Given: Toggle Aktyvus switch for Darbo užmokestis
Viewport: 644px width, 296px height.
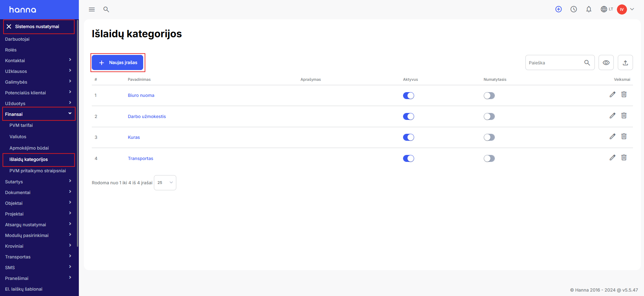Looking at the screenshot, I should point(408,116).
